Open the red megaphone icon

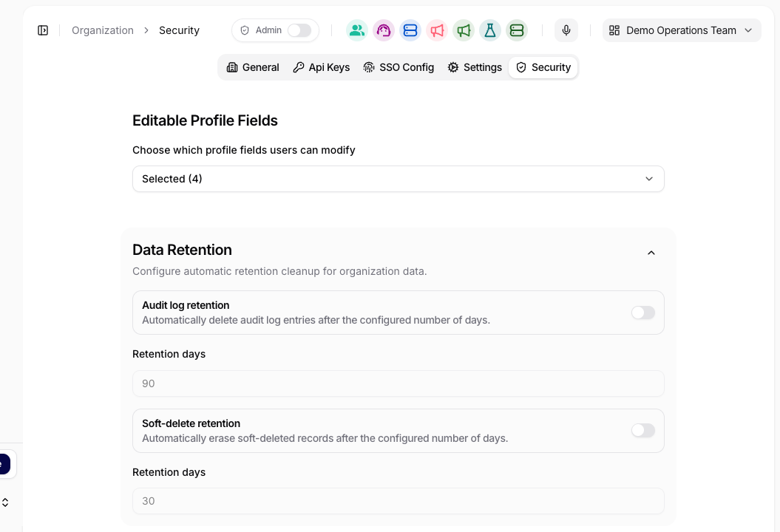pos(437,30)
